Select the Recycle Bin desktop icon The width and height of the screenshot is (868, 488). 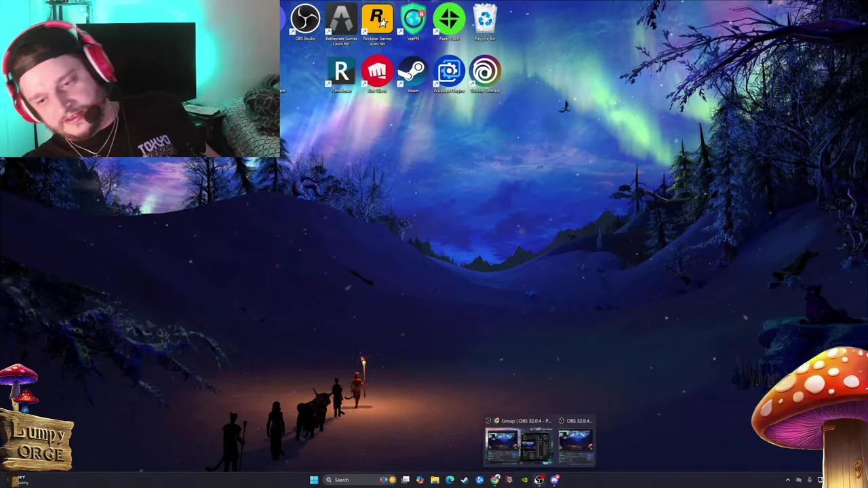tap(485, 22)
